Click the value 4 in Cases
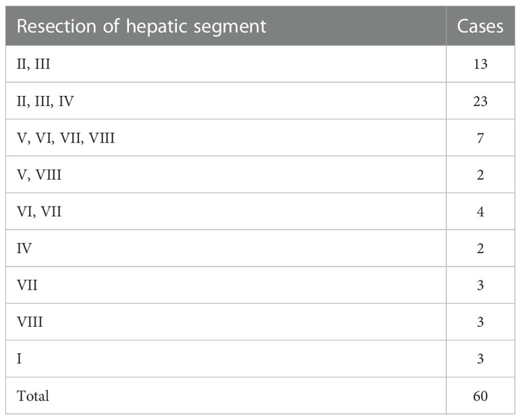 tap(480, 211)
